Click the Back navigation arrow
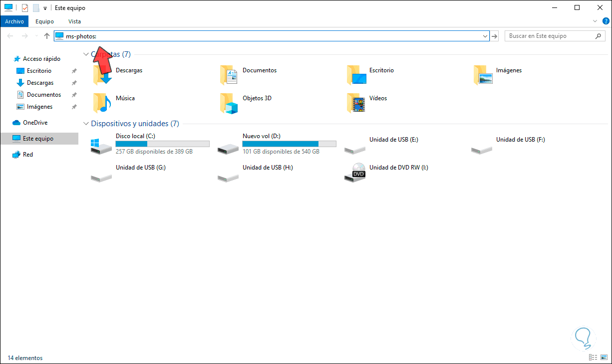 tap(10, 36)
